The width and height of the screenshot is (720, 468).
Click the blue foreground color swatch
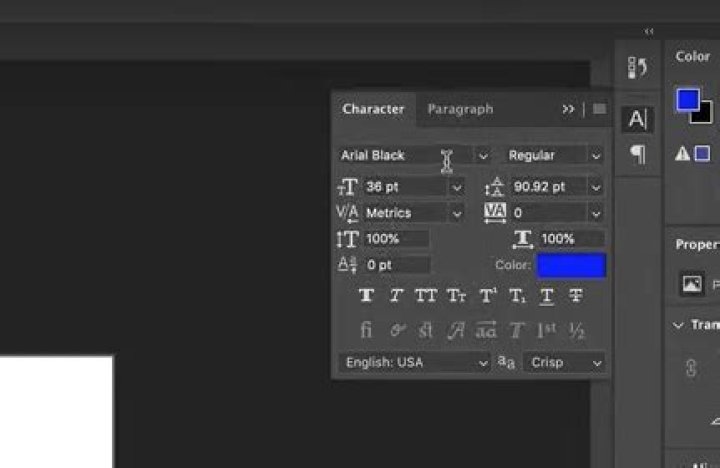[687, 100]
